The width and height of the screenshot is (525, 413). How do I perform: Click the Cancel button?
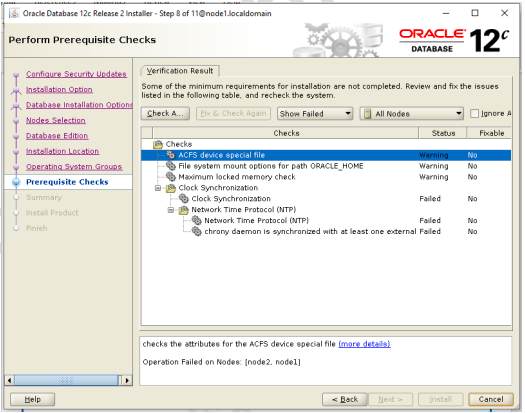tap(491, 399)
